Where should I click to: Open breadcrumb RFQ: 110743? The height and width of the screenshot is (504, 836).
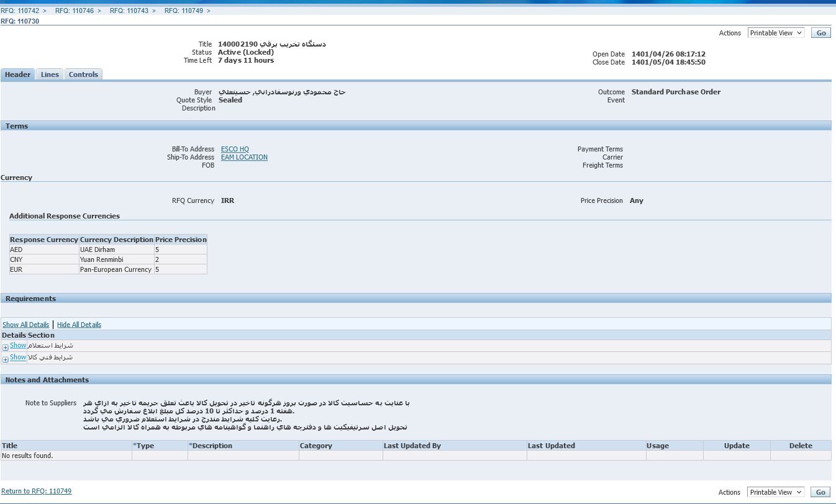click(129, 11)
